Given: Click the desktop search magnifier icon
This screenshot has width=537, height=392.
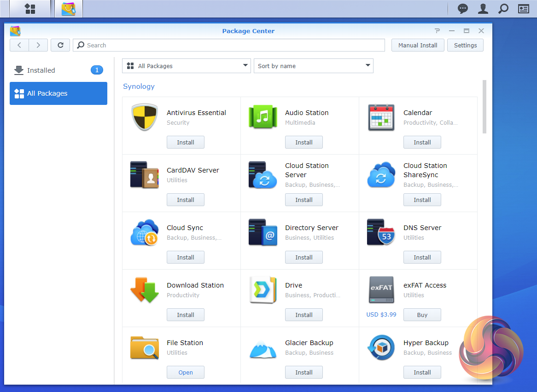Looking at the screenshot, I should 503,9.
